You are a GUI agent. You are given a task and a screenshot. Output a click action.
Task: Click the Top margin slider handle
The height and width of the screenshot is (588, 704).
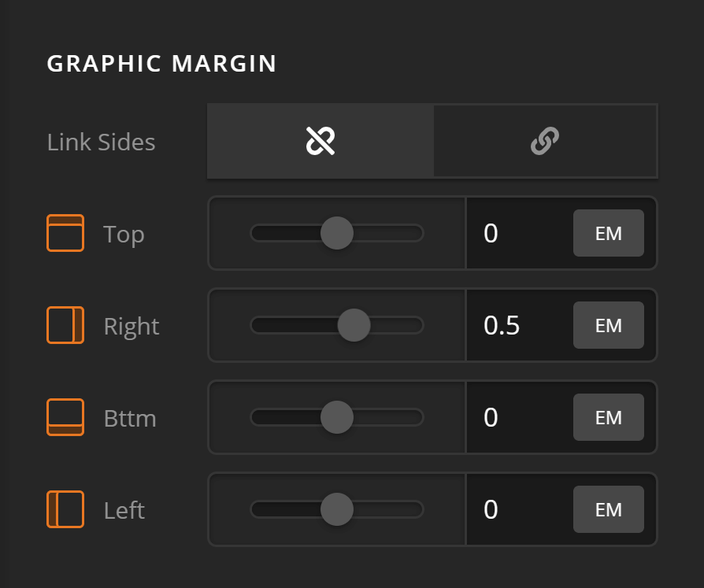(x=337, y=233)
